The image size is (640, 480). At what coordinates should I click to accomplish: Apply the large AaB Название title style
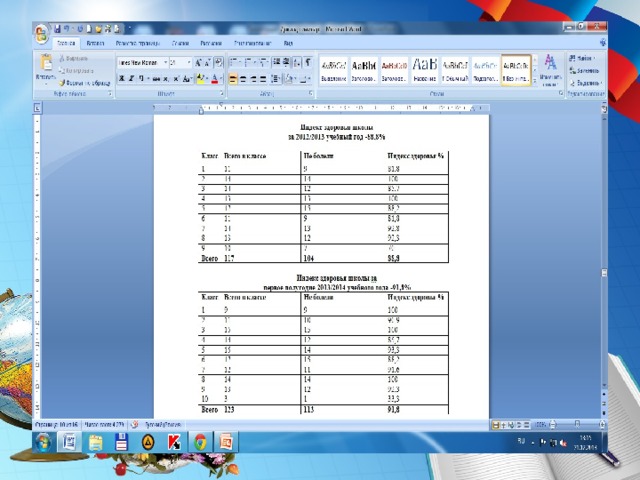coord(425,70)
